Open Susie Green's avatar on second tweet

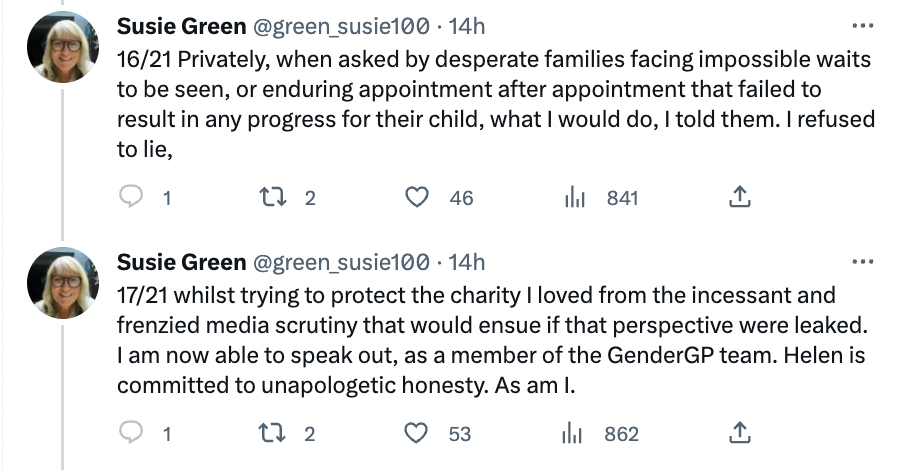pos(63,283)
